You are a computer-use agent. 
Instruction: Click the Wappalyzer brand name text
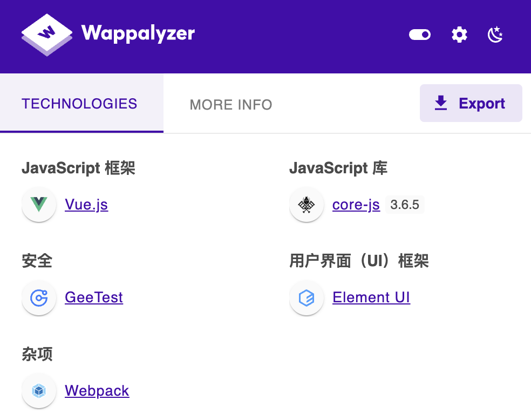tap(138, 34)
